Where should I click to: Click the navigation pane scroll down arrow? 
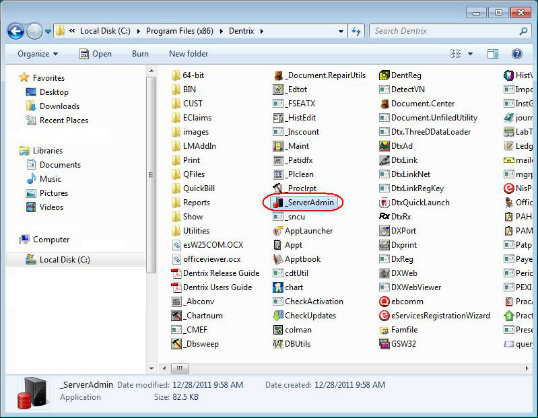pyautogui.click(x=151, y=368)
